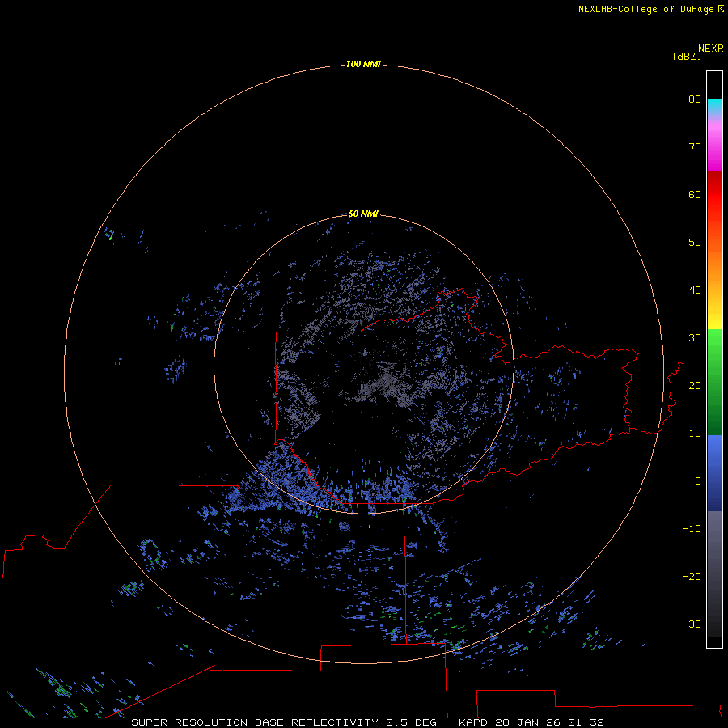Click the -20 dBZ scale value

(x=692, y=576)
